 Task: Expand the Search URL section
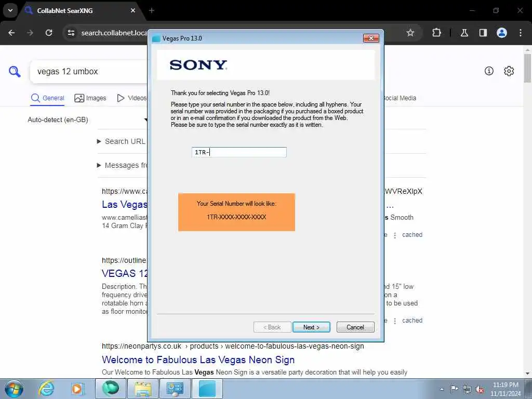pos(122,141)
